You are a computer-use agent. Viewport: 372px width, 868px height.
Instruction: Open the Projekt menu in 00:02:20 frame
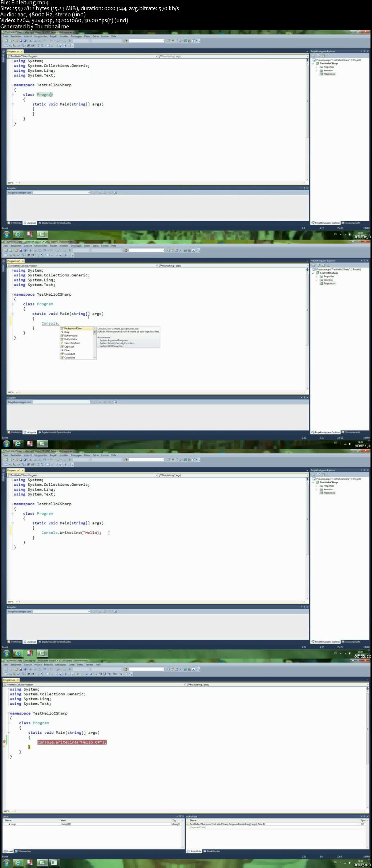tap(53, 455)
